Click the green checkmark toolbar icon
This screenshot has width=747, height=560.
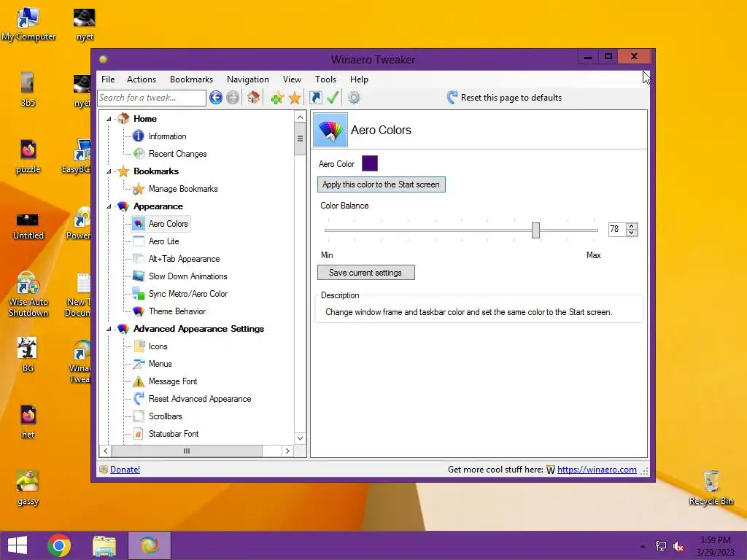pyautogui.click(x=333, y=98)
